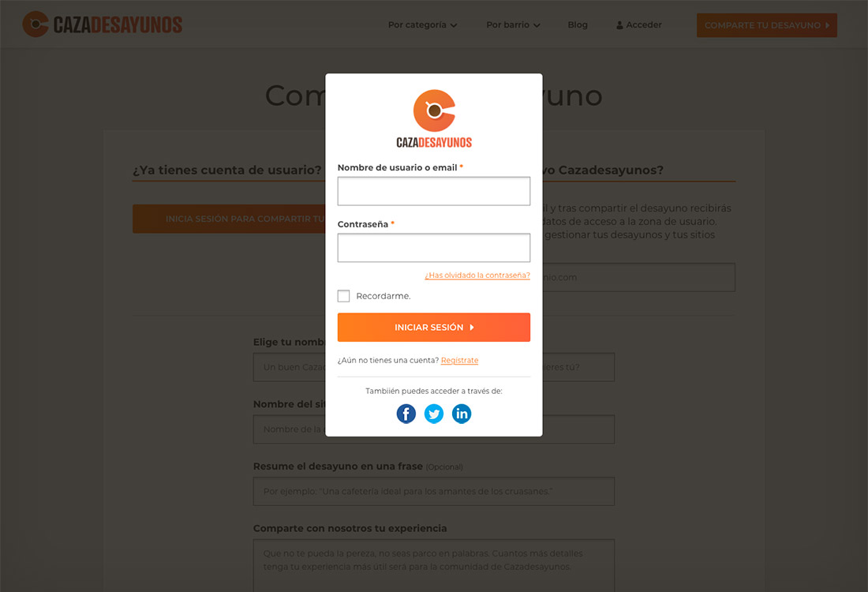The image size is (868, 592).
Task: Focus the Contraseña password field
Action: pos(434,248)
